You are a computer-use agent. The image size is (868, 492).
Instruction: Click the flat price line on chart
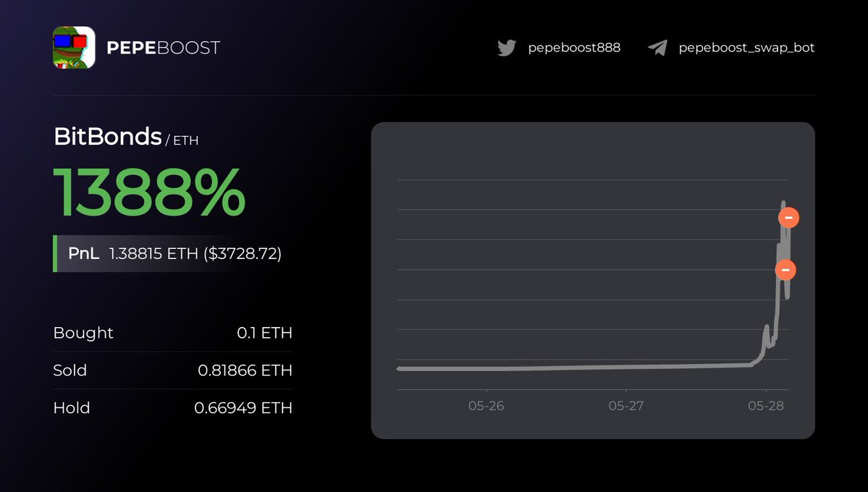pos(573,367)
